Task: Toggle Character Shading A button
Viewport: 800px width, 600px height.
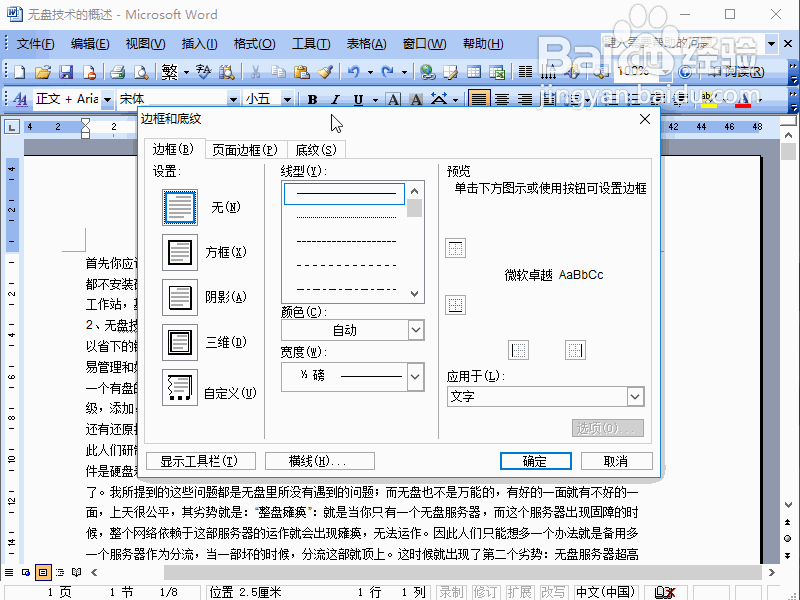Action: pos(416,99)
